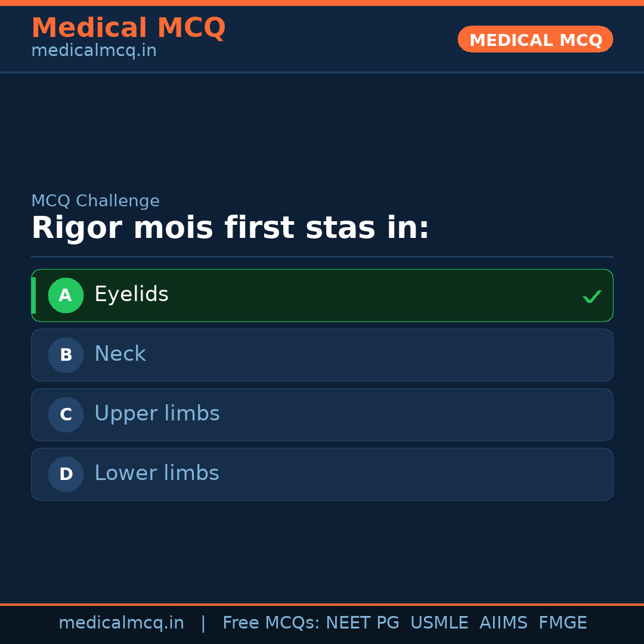Open the MCQ Challenge heading

point(95,200)
